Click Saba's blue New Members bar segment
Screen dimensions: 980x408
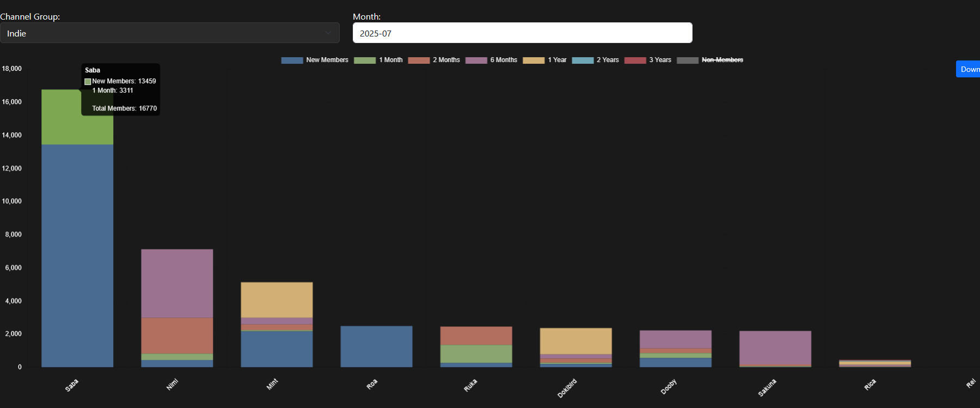pyautogui.click(x=77, y=255)
